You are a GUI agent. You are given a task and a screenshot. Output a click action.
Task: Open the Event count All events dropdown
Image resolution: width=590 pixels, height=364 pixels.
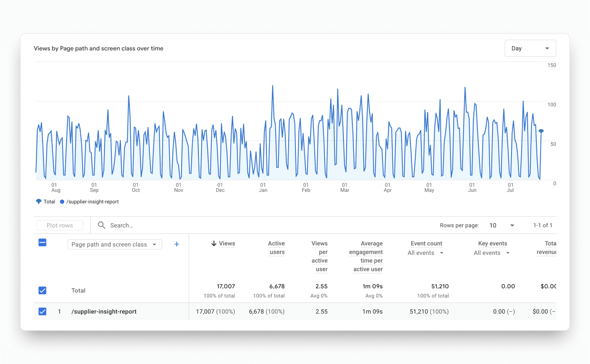[x=425, y=253]
